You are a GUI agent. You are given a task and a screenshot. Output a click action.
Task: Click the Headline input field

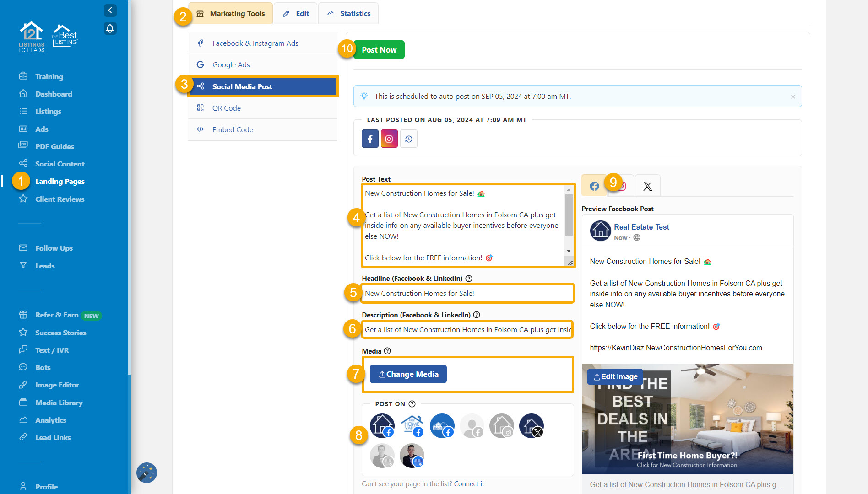pyautogui.click(x=467, y=294)
